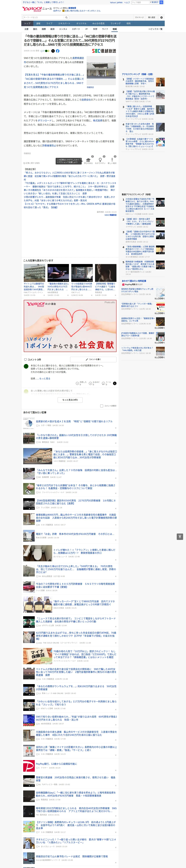
Task: Select the 速報 tab
Action: 38,24
